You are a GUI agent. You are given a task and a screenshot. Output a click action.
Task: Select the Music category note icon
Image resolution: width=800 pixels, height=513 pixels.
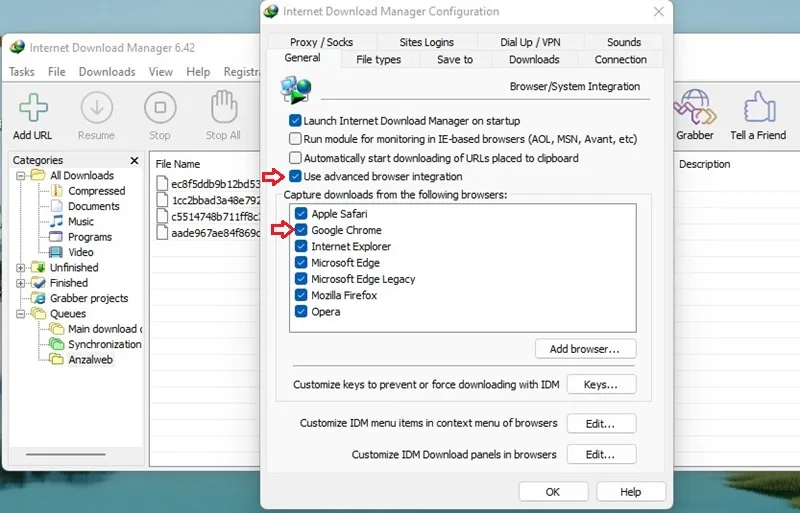(x=57, y=221)
